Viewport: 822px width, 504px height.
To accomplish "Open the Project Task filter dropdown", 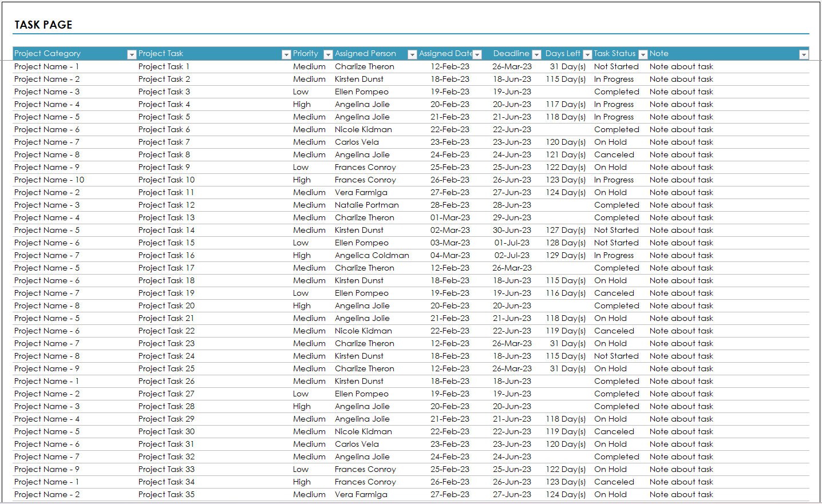I will 286,54.
